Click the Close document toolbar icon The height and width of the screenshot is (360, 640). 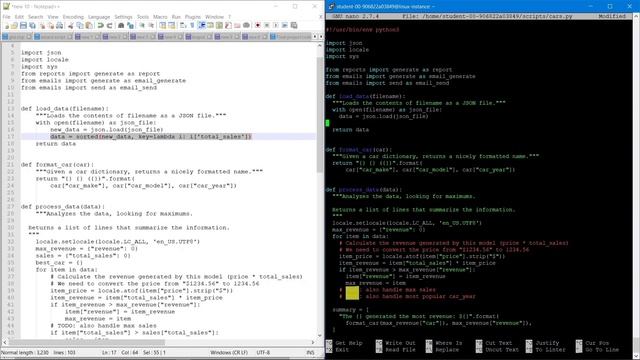click(42, 25)
